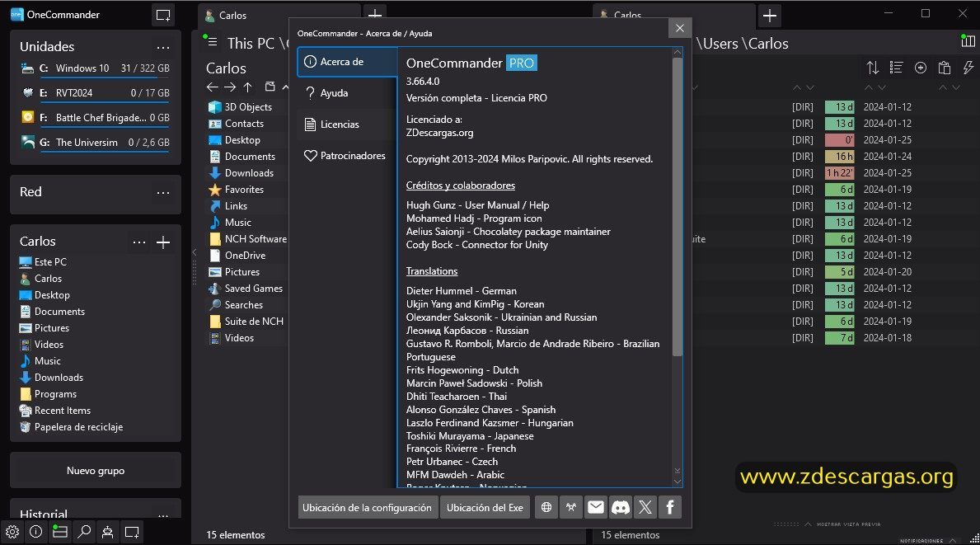Click paste clipboard icon in right pane toolbar
The width and height of the screenshot is (980, 545).
click(945, 68)
